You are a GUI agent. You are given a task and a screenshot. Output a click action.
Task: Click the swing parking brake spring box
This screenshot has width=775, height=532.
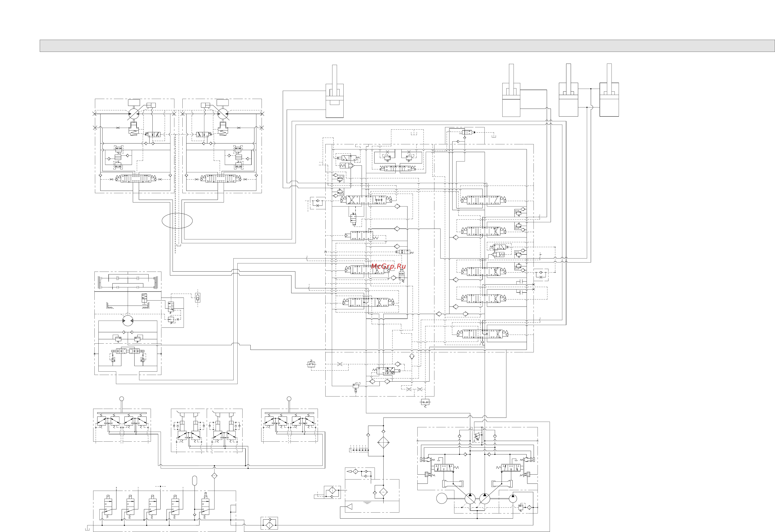point(144,298)
